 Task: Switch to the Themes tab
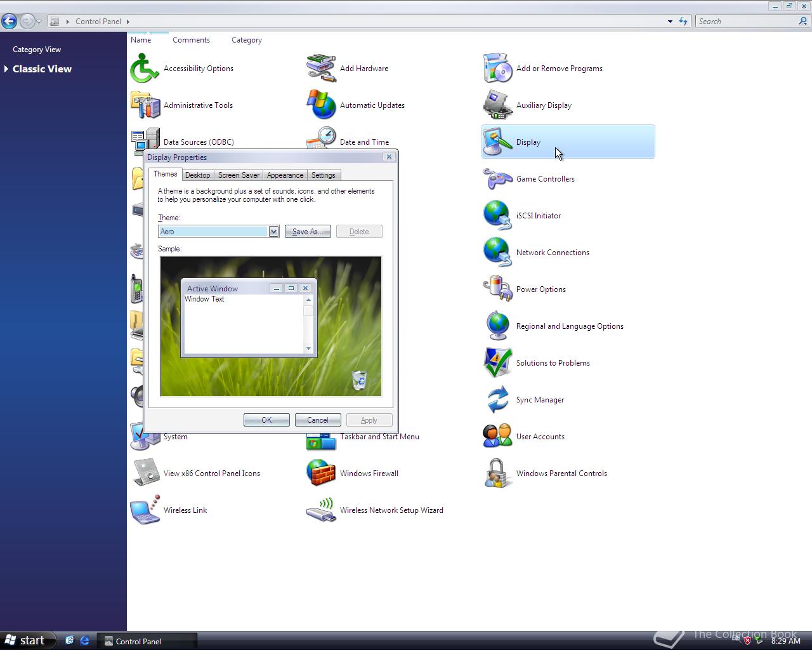pos(166,175)
